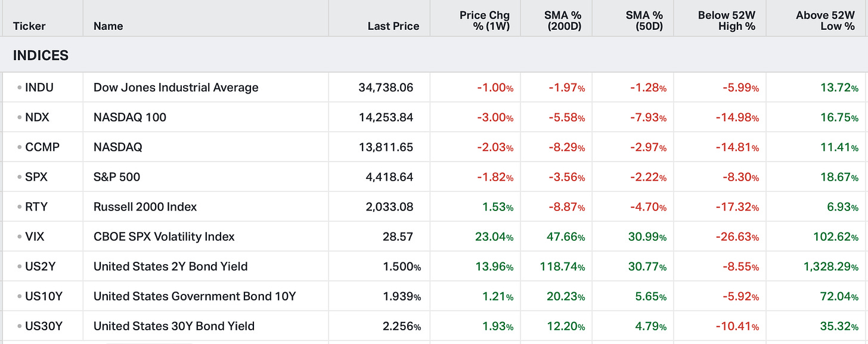Screen dimensions: 868x344
Task: Select CBOE SPX Volatility Index name
Action: (164, 237)
